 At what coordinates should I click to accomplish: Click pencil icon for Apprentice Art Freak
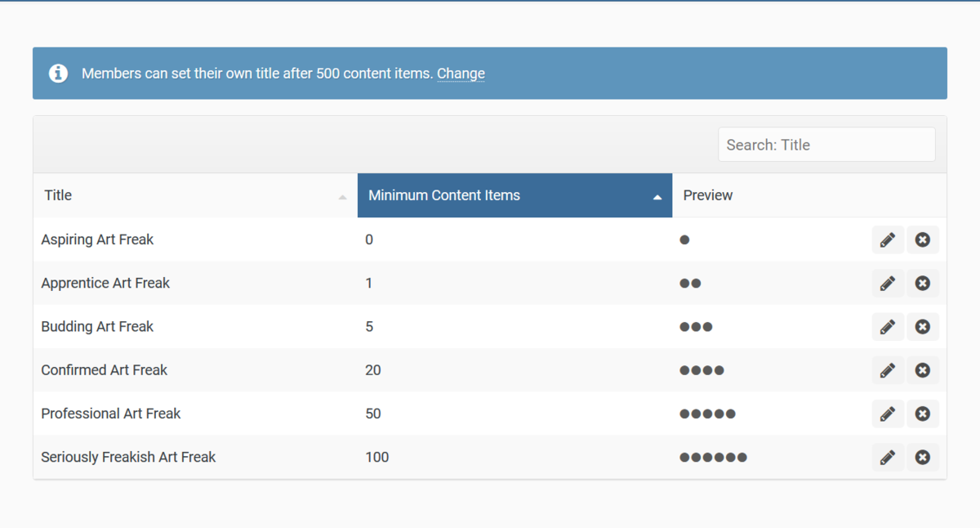coord(888,284)
